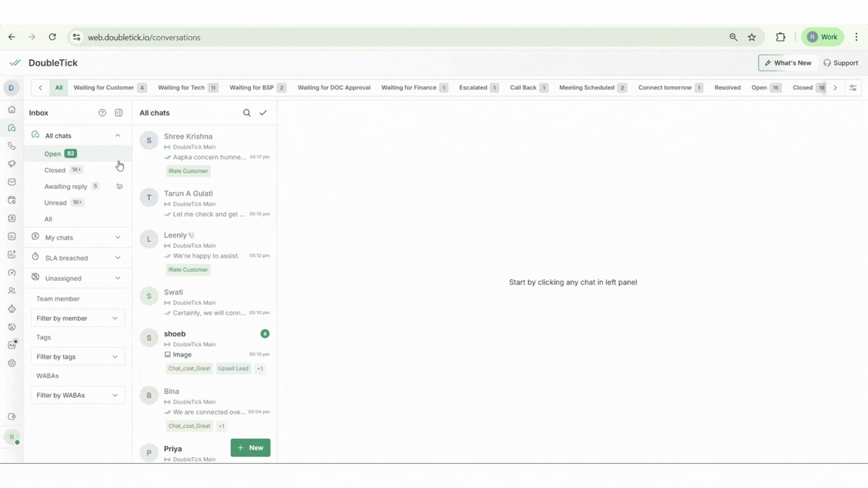Open the What's New button
Screen dimensions: 868x488
point(788,63)
